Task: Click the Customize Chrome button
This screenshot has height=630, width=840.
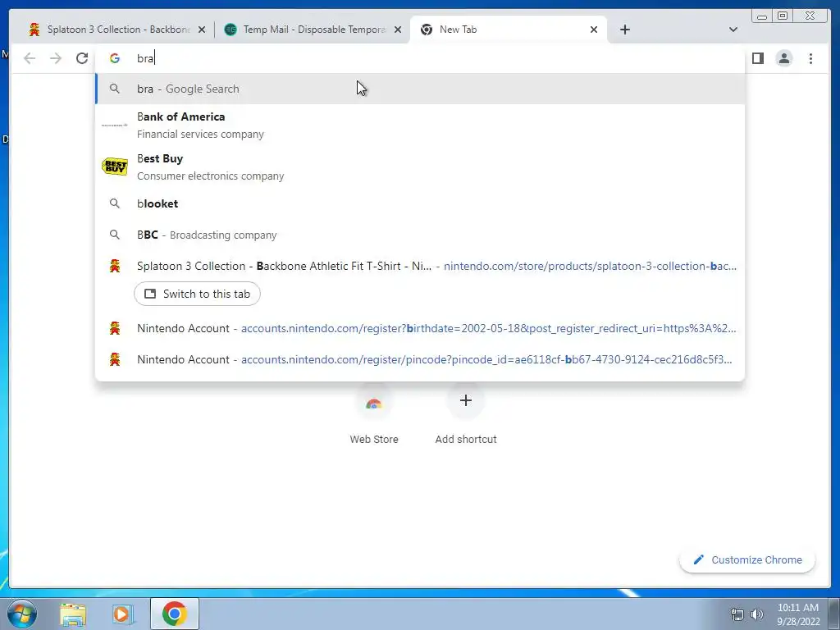Action: (x=747, y=559)
